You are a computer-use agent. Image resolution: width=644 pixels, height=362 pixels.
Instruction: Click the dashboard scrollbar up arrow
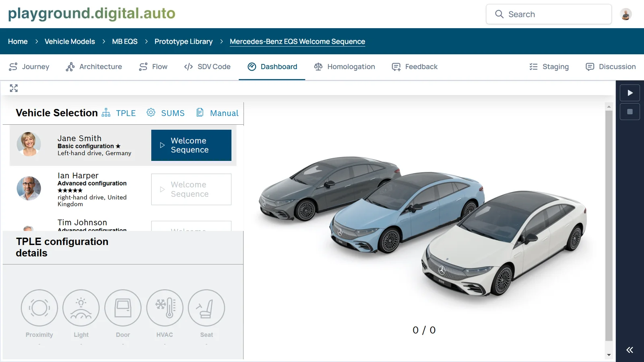click(x=609, y=107)
